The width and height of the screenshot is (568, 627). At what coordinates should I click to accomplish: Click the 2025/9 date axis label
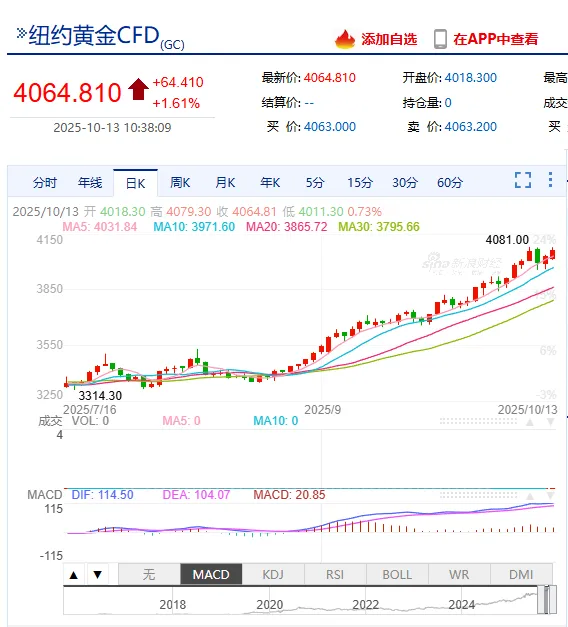click(x=322, y=410)
